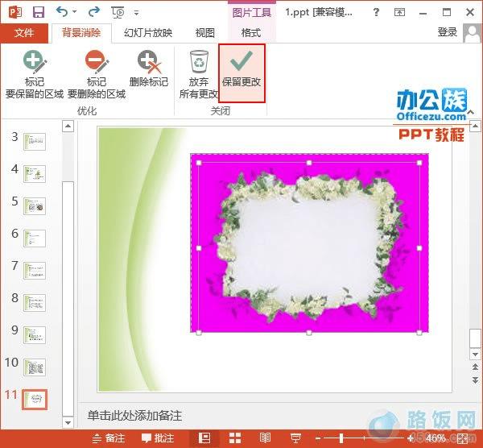
Task: Click 放弃所有更改 trash button
Action: pos(199,74)
